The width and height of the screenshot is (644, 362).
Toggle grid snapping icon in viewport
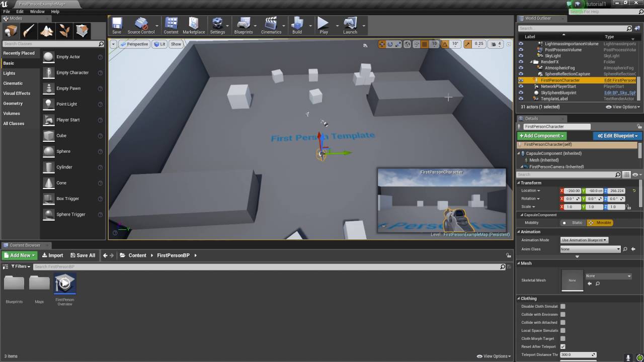[x=424, y=44]
